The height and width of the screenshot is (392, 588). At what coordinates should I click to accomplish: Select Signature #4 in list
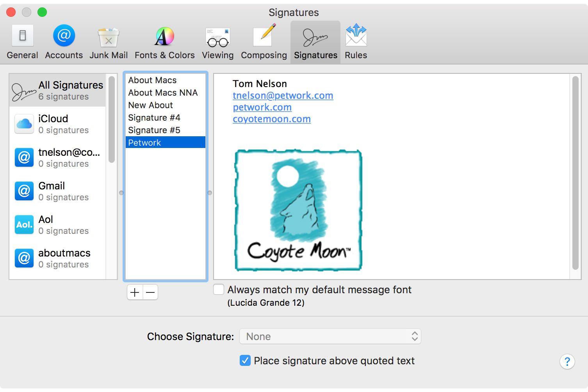166,118
